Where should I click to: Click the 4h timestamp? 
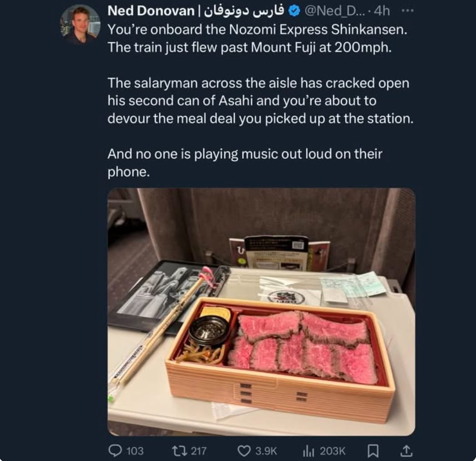pyautogui.click(x=379, y=12)
